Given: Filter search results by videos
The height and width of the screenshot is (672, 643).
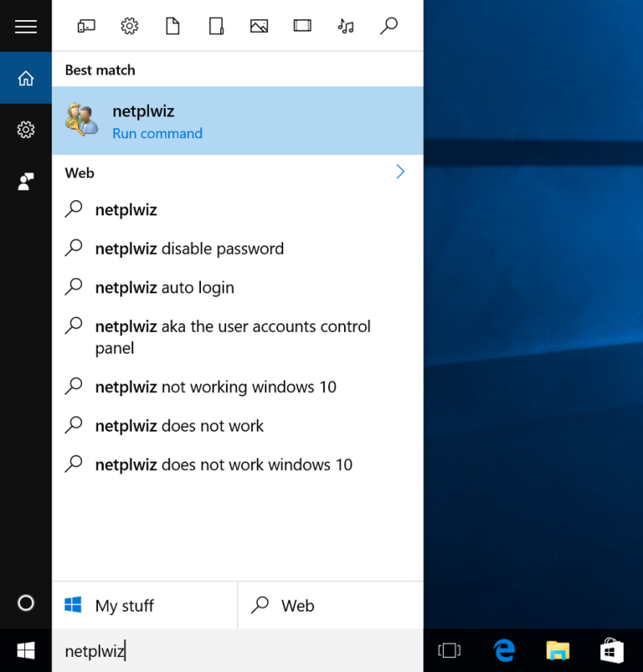Looking at the screenshot, I should click(301, 26).
